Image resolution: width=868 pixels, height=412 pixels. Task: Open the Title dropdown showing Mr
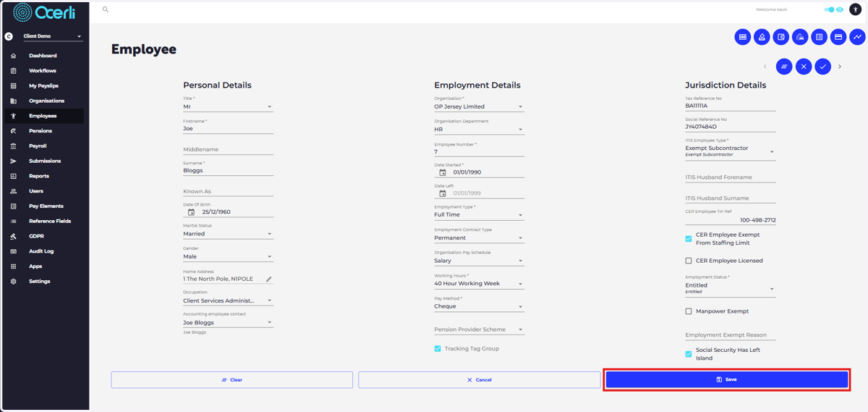228,106
